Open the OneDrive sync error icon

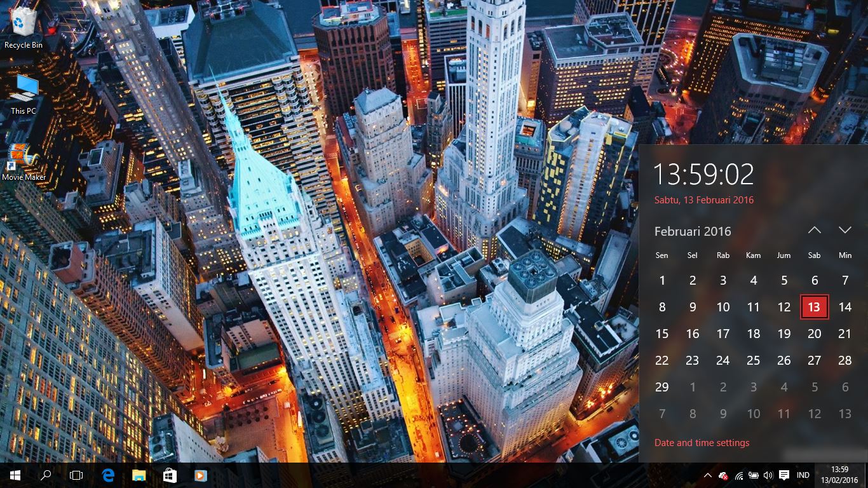tap(724, 475)
